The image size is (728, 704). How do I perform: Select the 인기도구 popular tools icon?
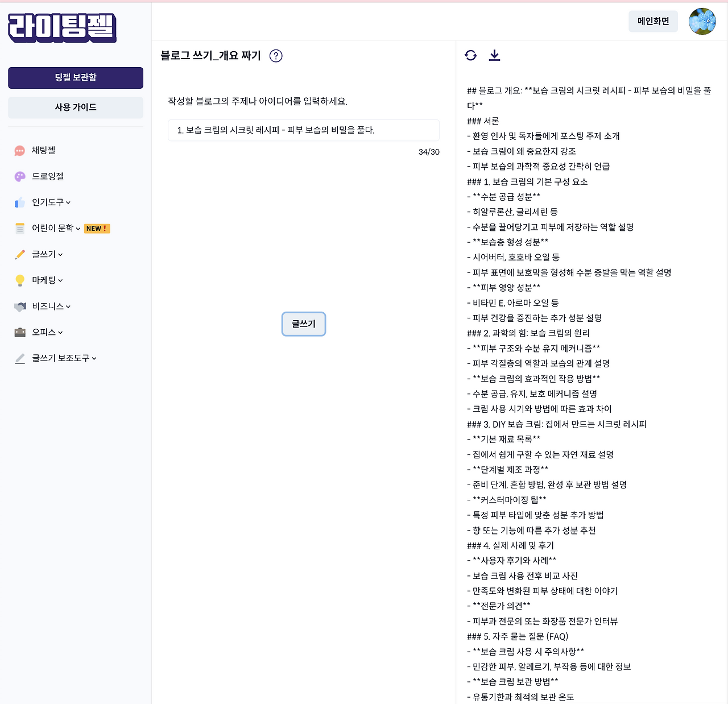point(20,202)
